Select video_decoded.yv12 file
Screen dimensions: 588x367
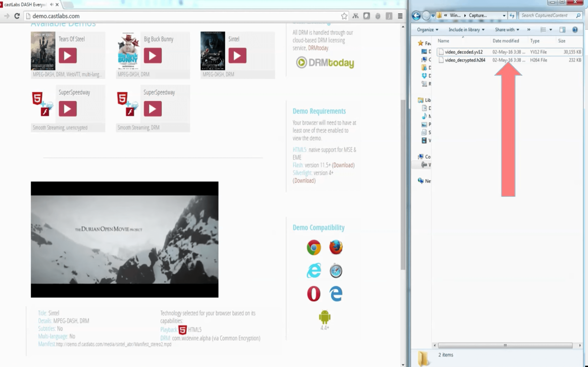click(464, 52)
